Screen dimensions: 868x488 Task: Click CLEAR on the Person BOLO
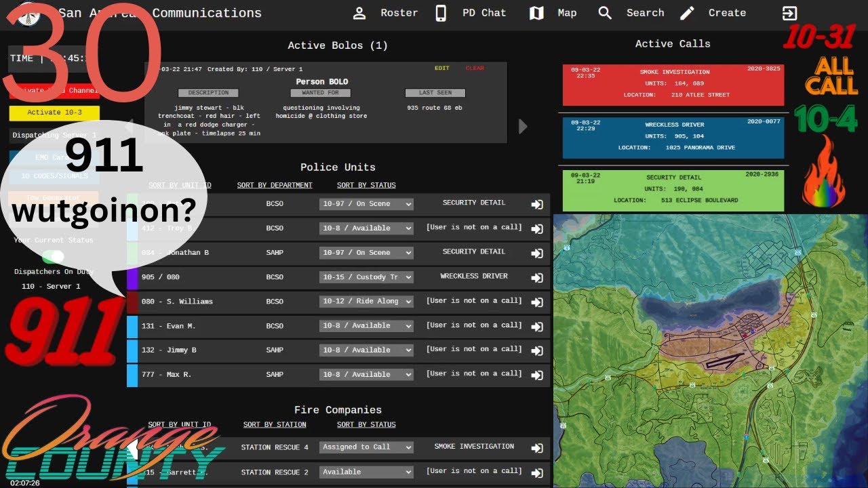475,68
